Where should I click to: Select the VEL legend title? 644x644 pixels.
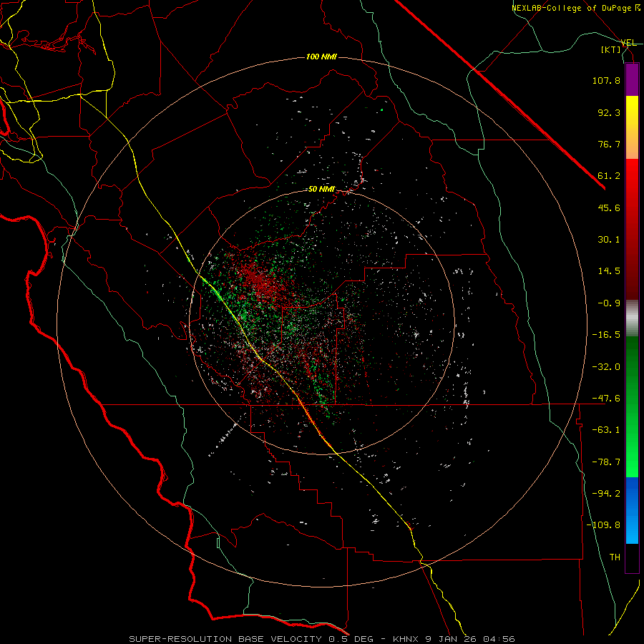[628, 43]
